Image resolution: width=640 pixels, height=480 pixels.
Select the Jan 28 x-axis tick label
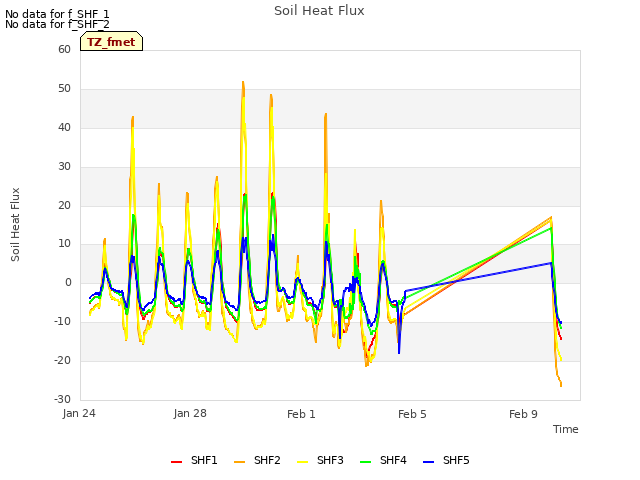190,413
